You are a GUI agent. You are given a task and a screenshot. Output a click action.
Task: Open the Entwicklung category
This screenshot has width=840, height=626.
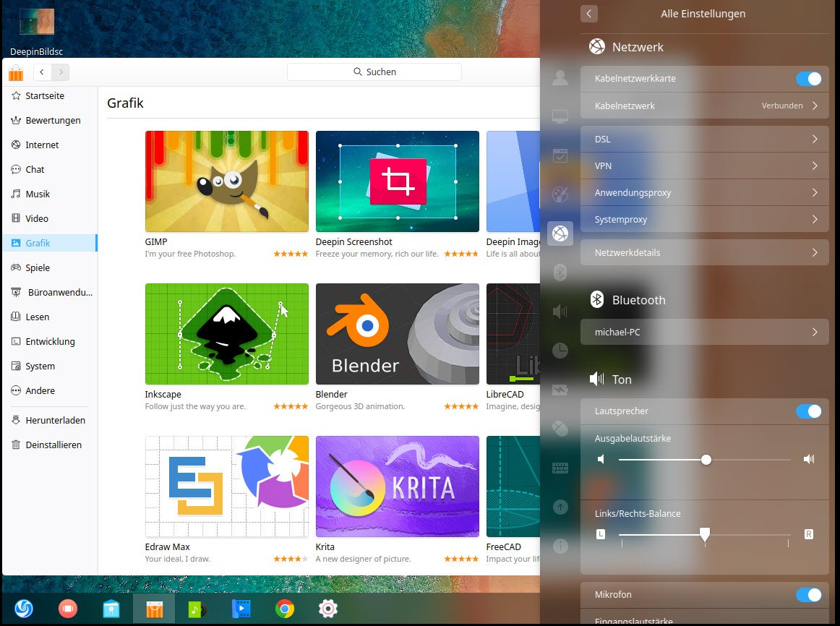click(x=49, y=342)
